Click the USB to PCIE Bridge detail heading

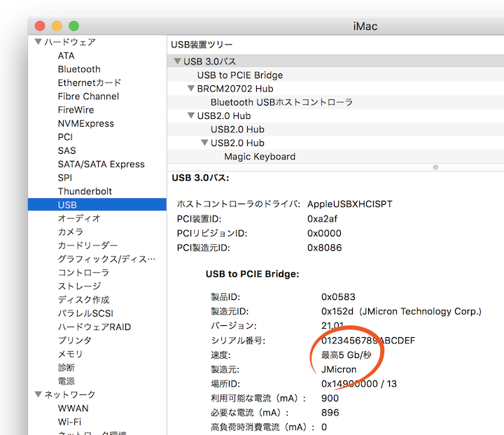(252, 274)
